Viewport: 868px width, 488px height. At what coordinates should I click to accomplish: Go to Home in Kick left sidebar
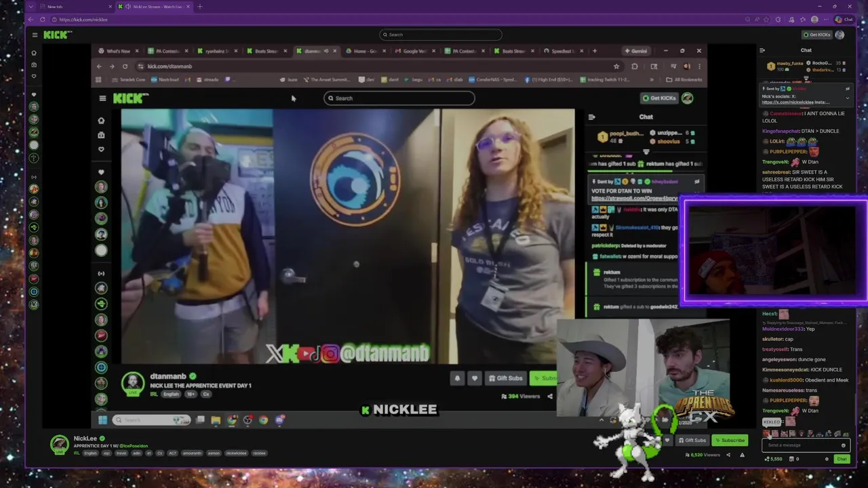(34, 53)
